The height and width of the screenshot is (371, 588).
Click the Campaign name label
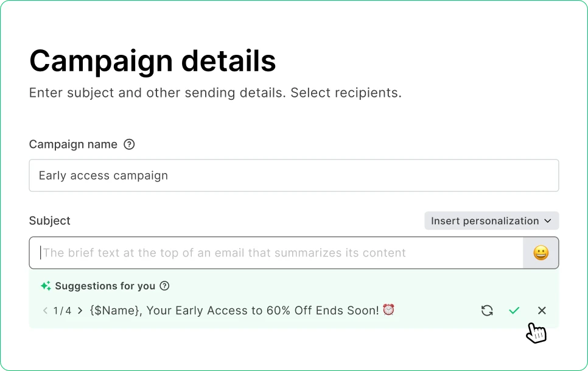pos(73,145)
